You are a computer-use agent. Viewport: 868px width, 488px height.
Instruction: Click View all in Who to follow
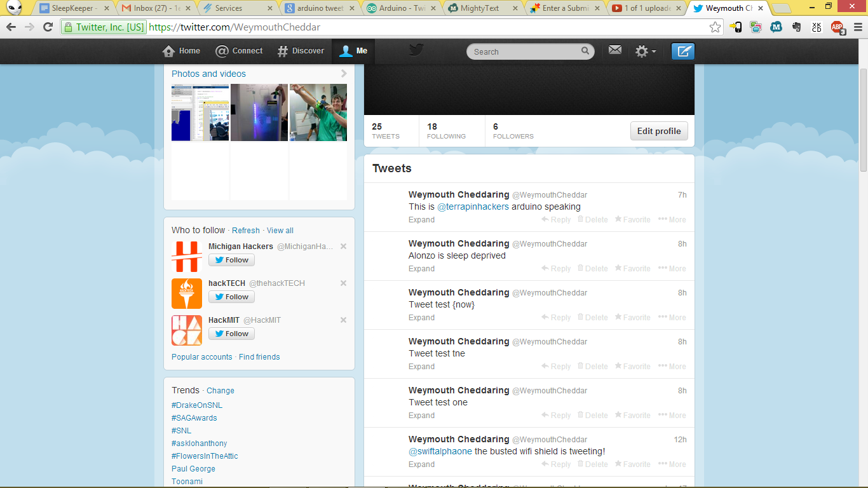tap(280, 231)
